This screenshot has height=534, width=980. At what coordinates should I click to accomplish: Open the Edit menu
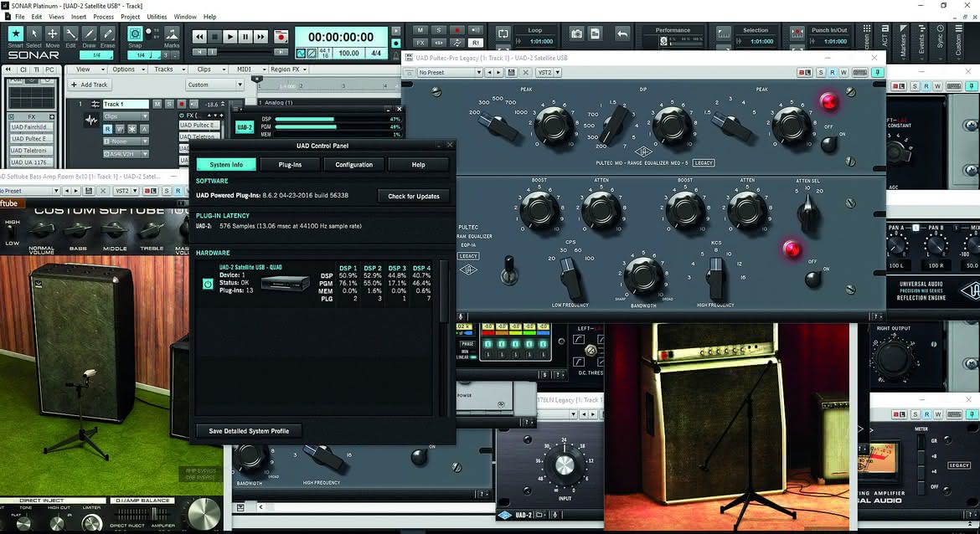coord(37,17)
